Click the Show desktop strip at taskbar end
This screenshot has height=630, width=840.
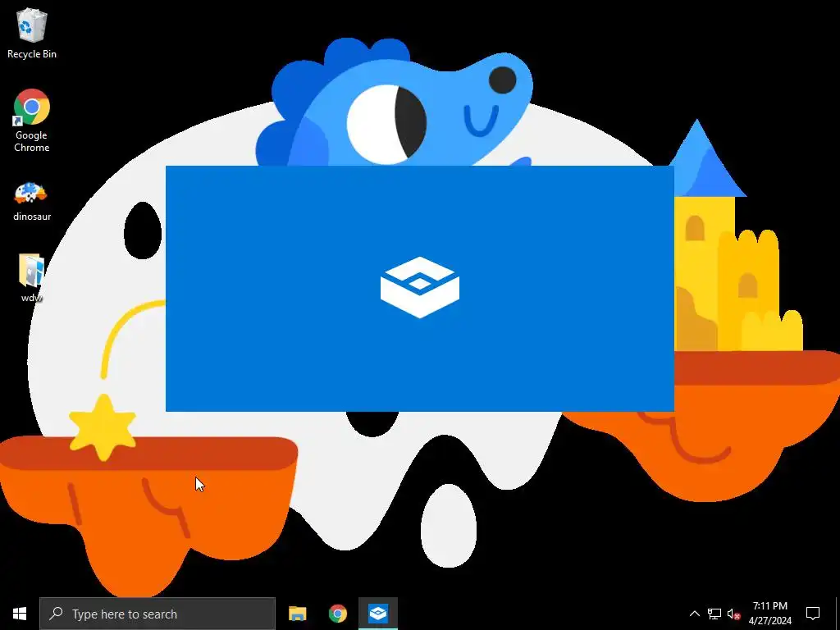pos(838,614)
